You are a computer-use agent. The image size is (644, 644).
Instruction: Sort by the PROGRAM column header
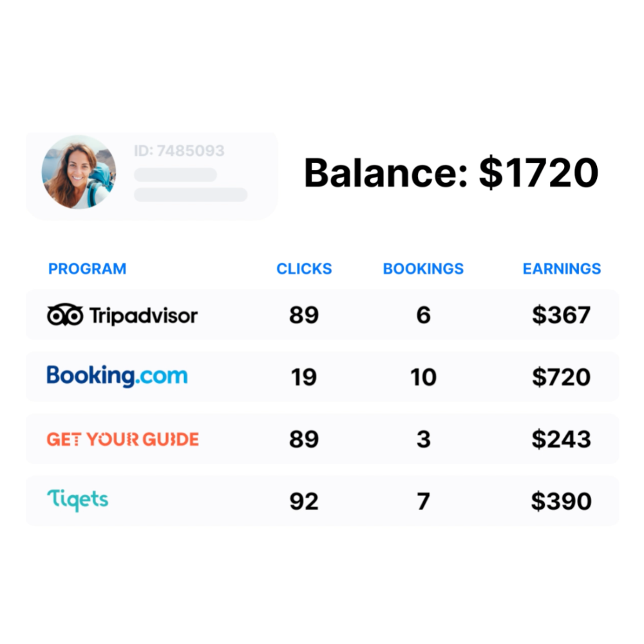pyautogui.click(x=88, y=269)
